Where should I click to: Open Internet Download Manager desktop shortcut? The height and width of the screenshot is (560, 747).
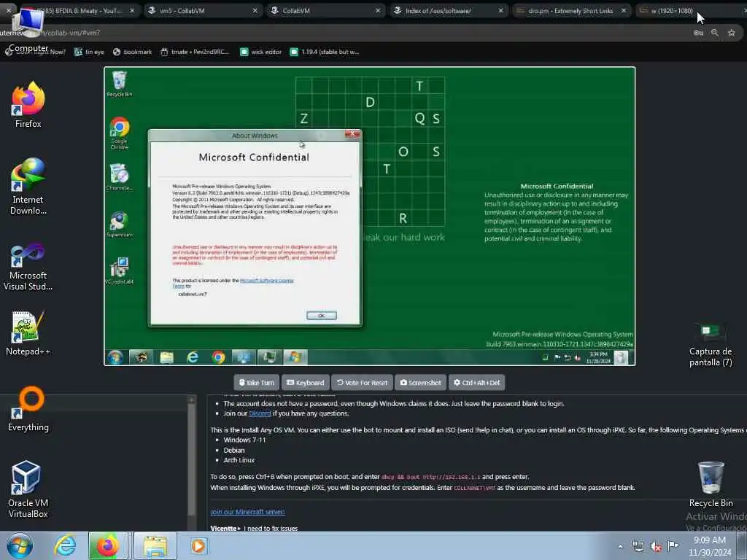point(28,186)
